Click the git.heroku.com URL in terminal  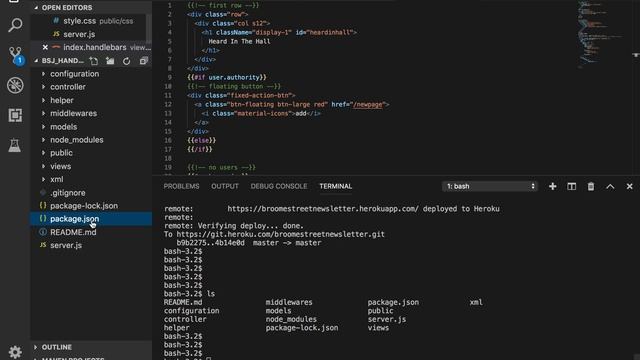pyautogui.click(x=280, y=234)
